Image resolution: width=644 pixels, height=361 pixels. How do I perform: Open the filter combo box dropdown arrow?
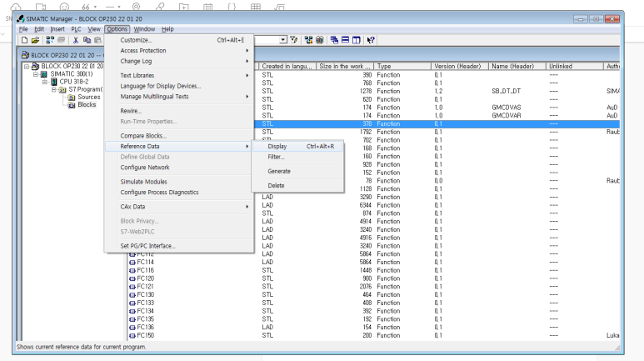pos(283,40)
